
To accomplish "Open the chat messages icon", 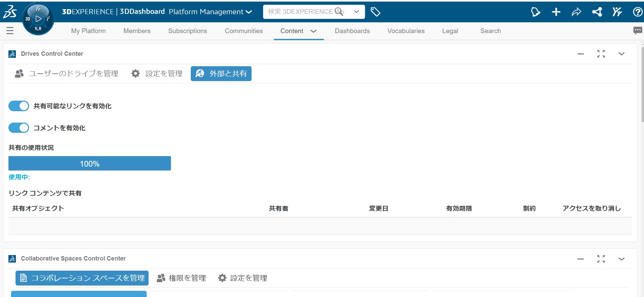I will click(638, 30).
